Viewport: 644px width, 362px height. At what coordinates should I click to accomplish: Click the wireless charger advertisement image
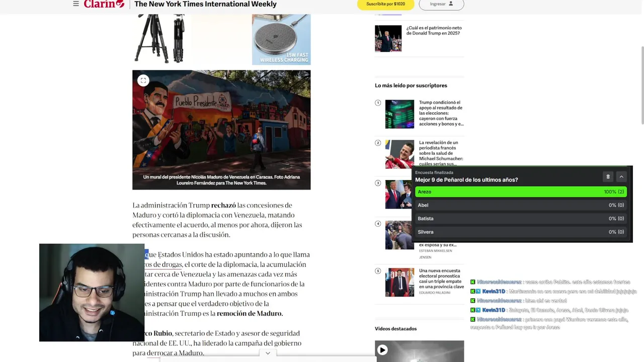click(x=281, y=39)
